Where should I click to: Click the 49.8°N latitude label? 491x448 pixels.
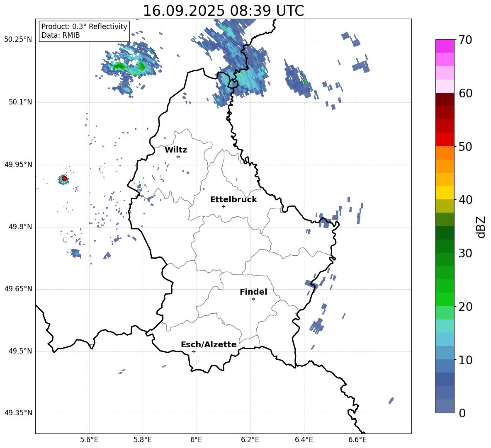tap(20, 227)
